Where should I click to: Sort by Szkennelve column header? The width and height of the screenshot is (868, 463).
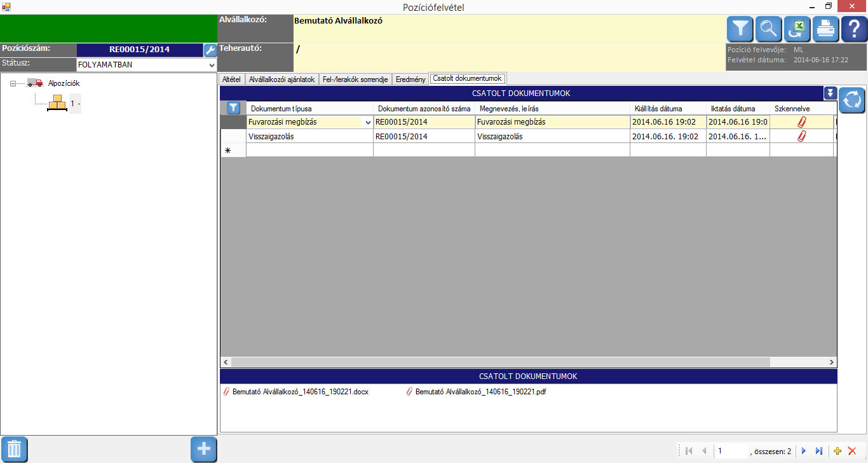coord(801,109)
